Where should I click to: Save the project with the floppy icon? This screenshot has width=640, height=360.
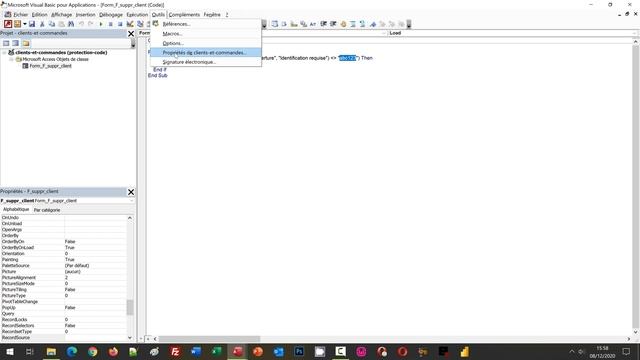pos(32,24)
